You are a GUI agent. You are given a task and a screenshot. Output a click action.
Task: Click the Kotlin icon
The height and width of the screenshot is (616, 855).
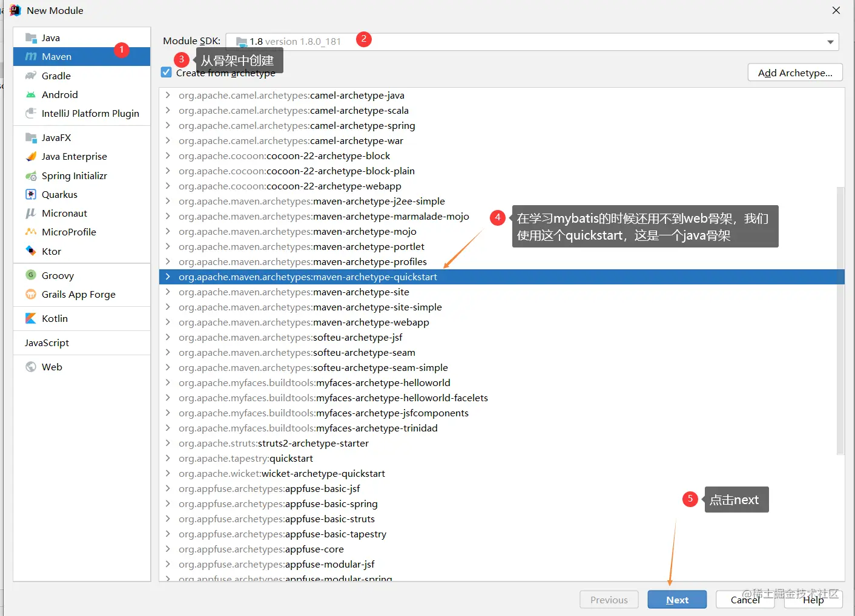coord(31,318)
